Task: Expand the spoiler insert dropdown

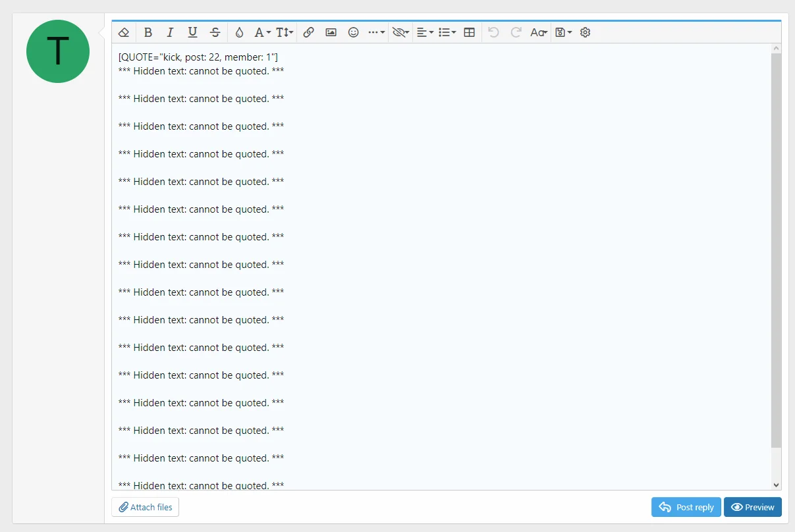Action: tap(400, 32)
